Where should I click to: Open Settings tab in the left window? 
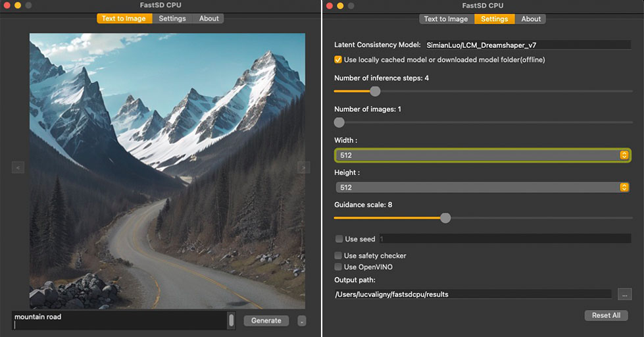click(172, 18)
